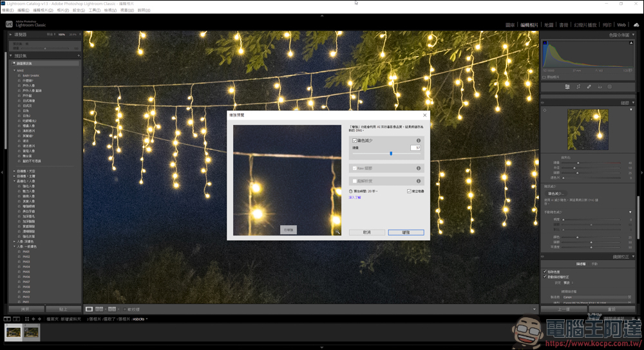Expand the 導覽器 panel
Screen dimensions: 644x350
(11, 35)
